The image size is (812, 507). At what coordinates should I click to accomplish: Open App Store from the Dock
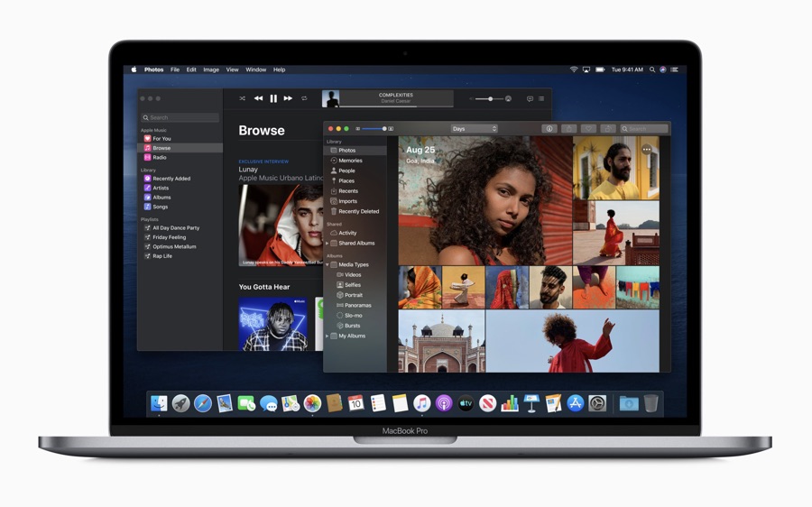click(576, 403)
